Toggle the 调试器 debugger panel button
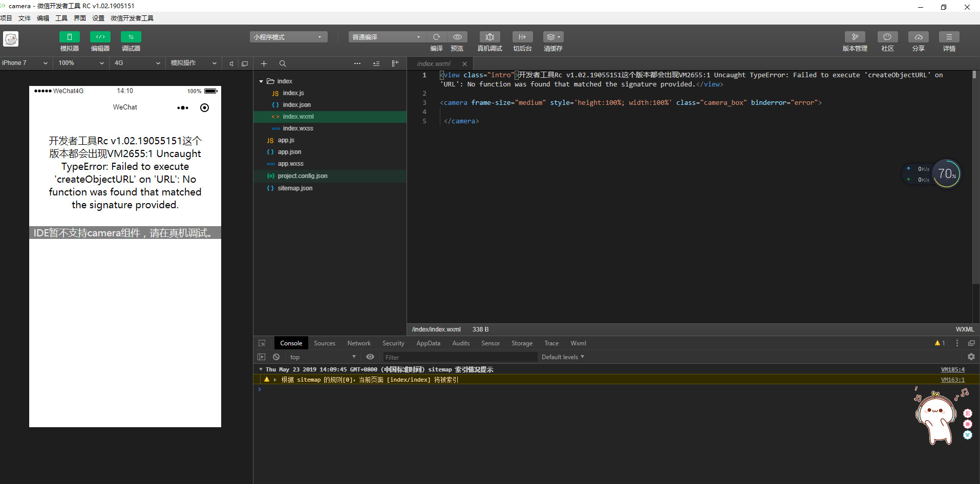Image resolution: width=980 pixels, height=484 pixels. click(131, 37)
